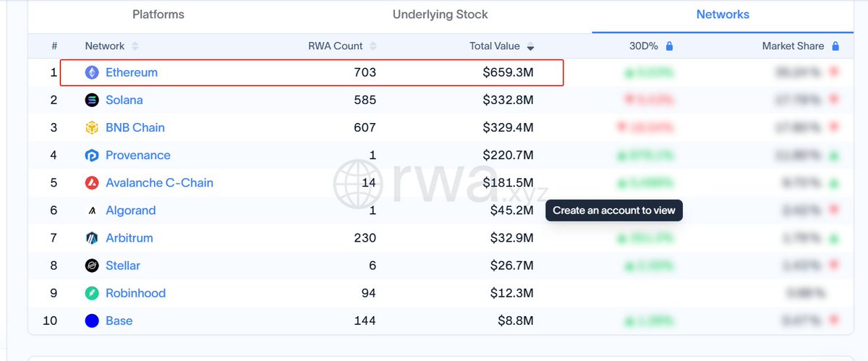The image size is (868, 361).
Task: Open the Avalanche C-Chain link
Action: 159,182
